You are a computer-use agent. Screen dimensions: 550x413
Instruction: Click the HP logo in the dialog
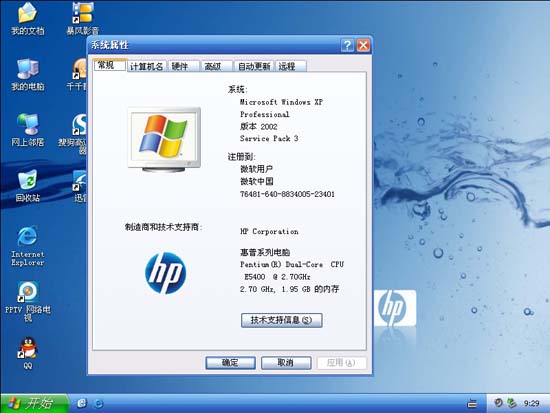[x=165, y=273]
